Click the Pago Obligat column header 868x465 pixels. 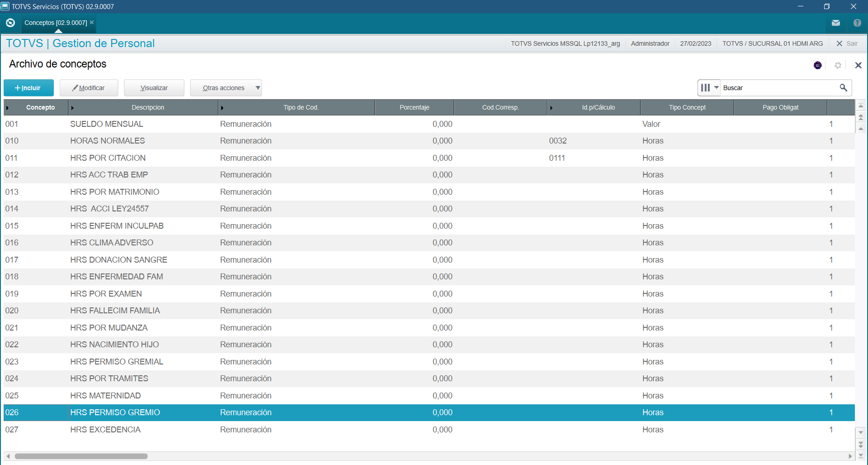click(x=780, y=107)
